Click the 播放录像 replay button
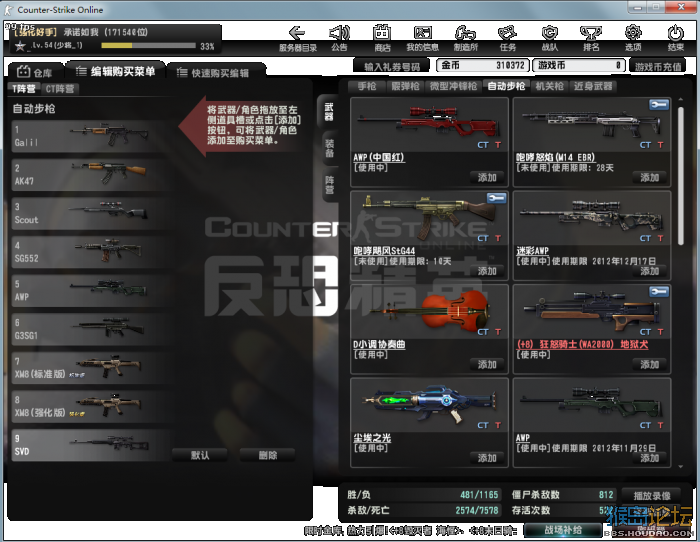The width and height of the screenshot is (700, 542). [652, 495]
